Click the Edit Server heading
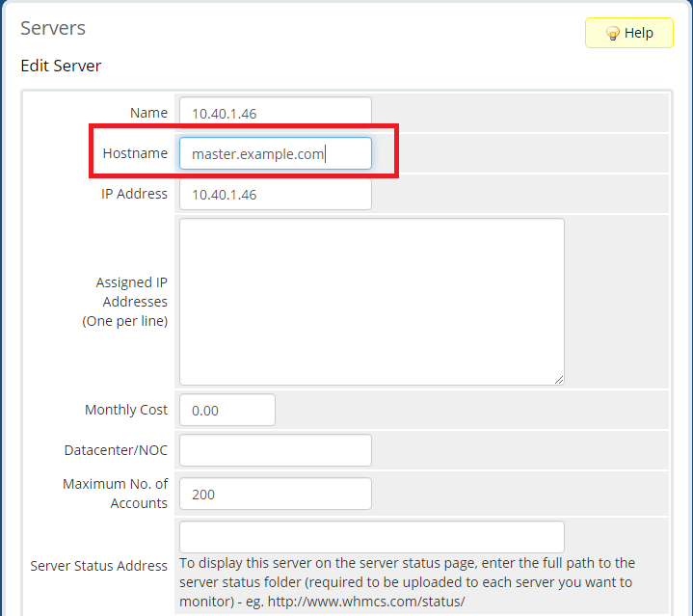The width and height of the screenshot is (693, 616). pyautogui.click(x=61, y=66)
